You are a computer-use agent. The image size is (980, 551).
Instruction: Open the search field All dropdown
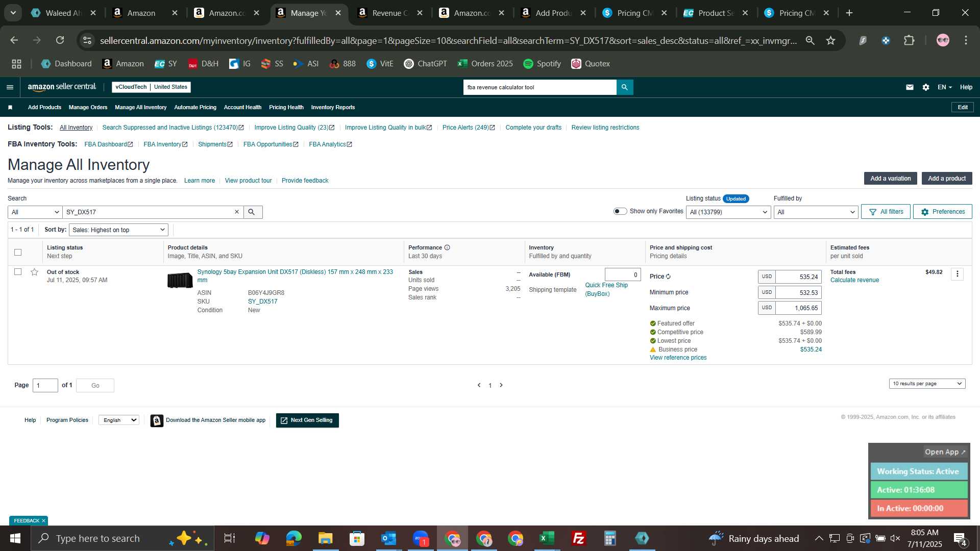pyautogui.click(x=35, y=212)
